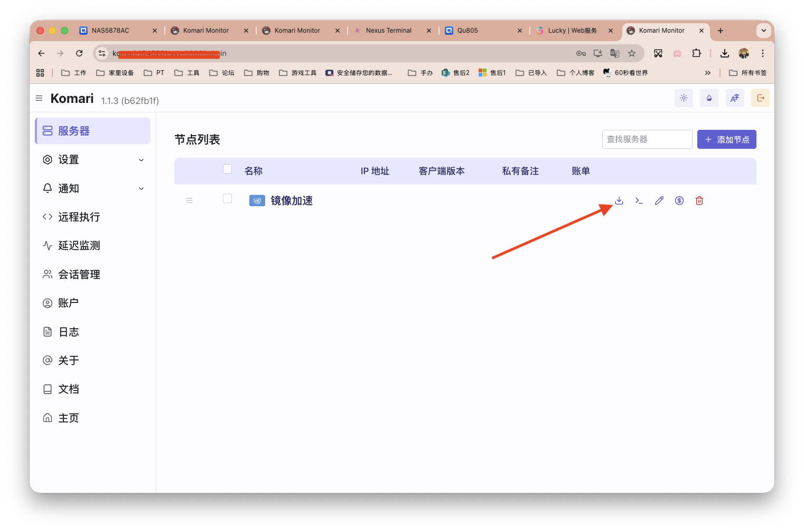The width and height of the screenshot is (804, 532).
Task: Click the 添加节点 button
Action: click(726, 139)
